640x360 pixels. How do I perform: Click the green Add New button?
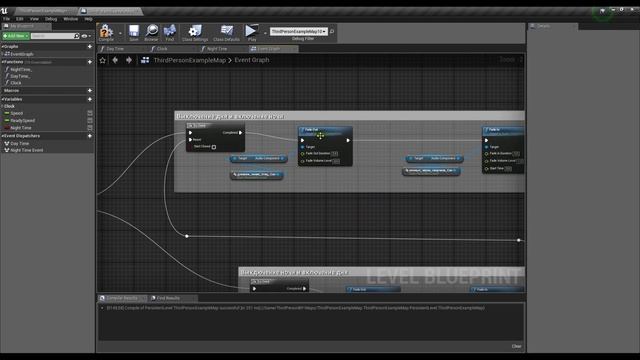(16, 36)
